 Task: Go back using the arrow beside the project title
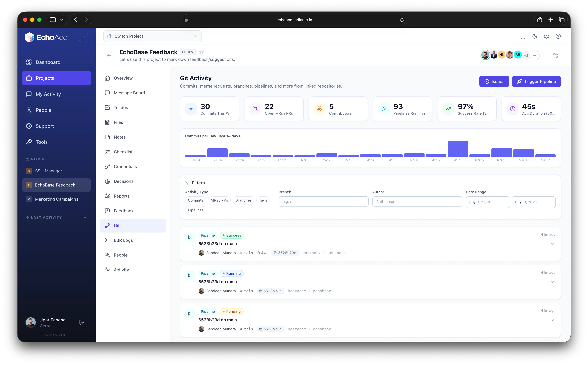pos(109,55)
